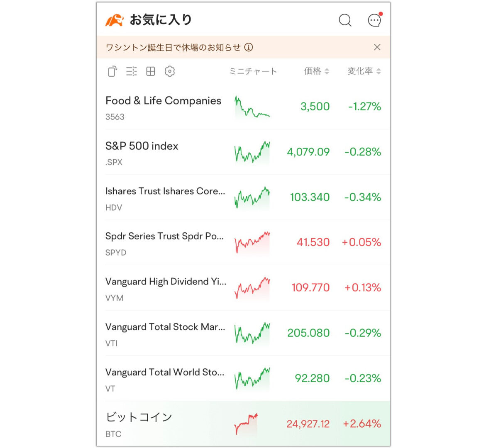Toggle the ミニチャート column header

(253, 71)
